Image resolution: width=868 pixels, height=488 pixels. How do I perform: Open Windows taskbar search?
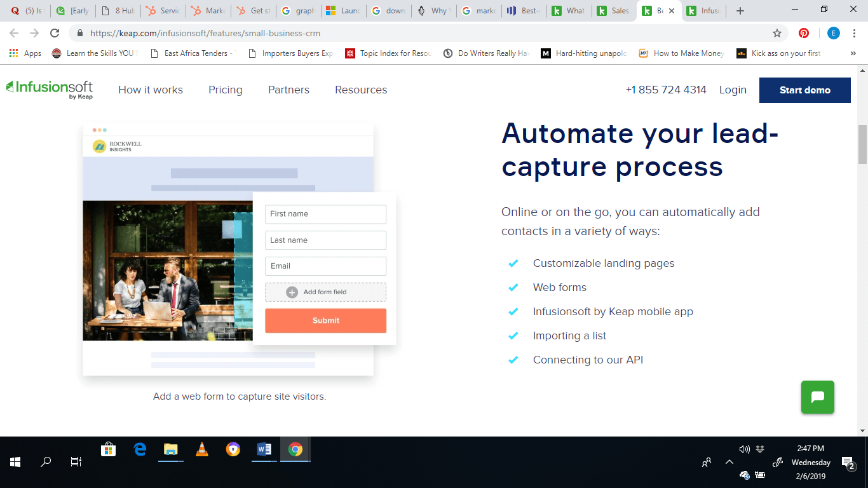pyautogui.click(x=46, y=462)
